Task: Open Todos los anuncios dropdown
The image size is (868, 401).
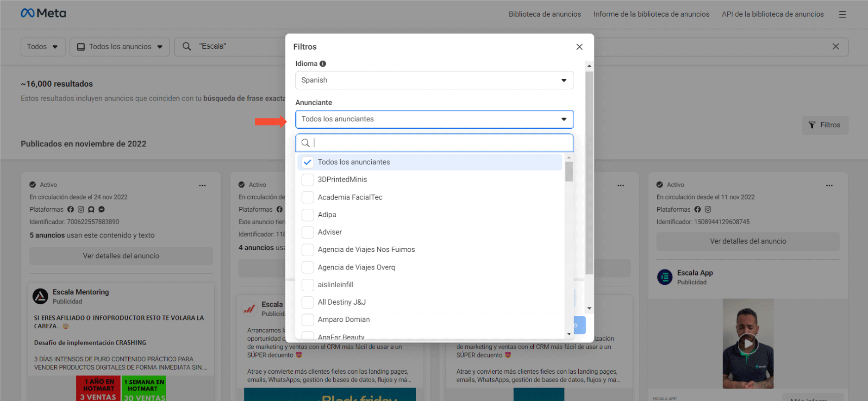Action: (119, 47)
